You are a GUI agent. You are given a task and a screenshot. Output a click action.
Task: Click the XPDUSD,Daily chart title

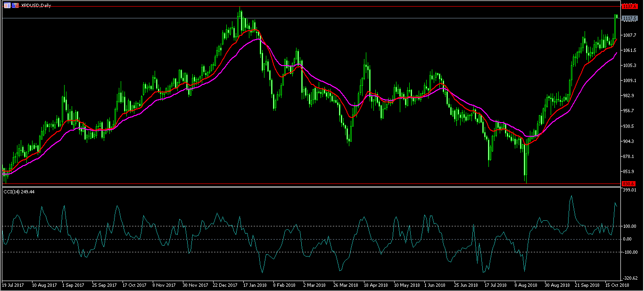[36, 5]
